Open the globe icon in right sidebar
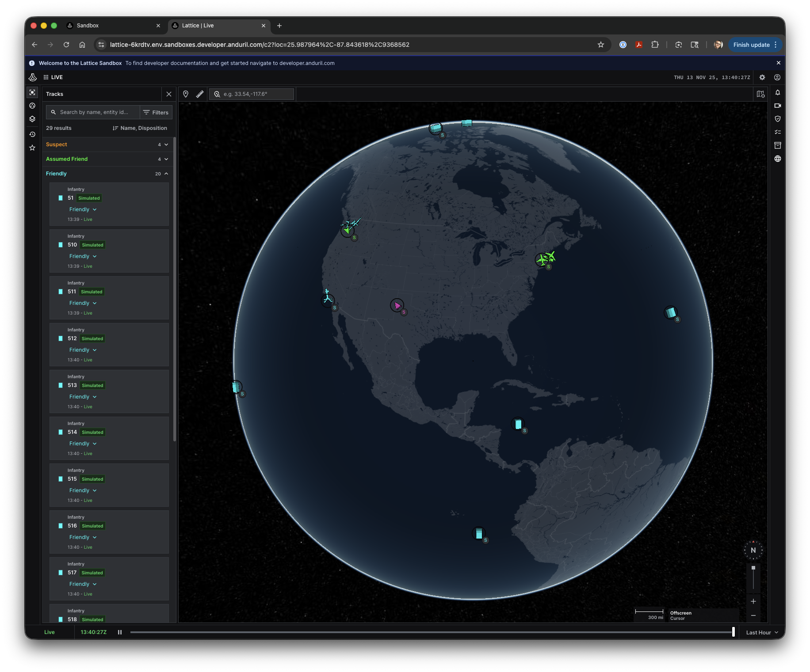This screenshot has height=672, width=810. click(x=778, y=159)
